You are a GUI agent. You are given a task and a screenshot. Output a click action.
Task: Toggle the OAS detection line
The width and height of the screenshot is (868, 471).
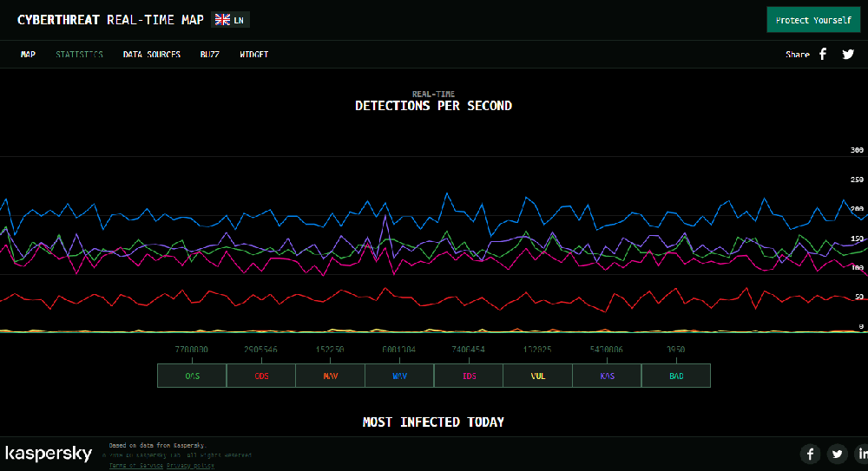point(192,376)
